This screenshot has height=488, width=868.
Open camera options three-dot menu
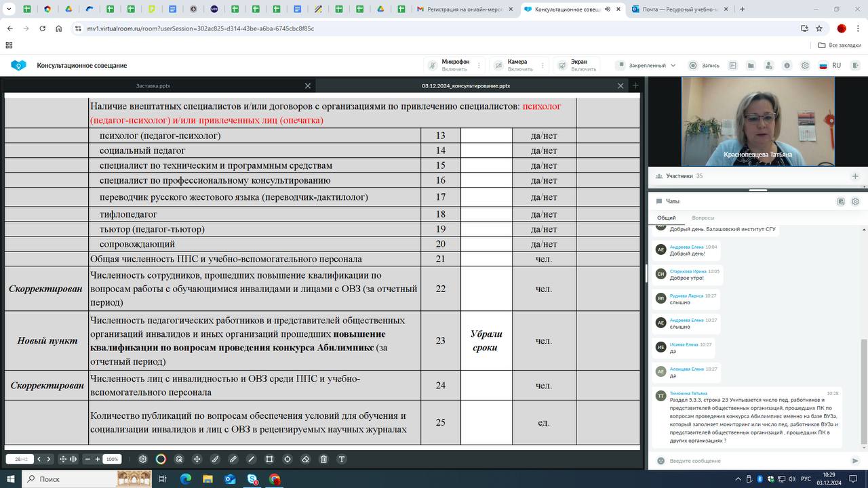(x=543, y=66)
